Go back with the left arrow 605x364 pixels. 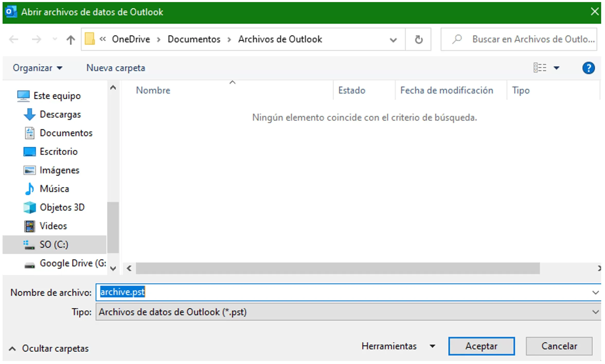[13, 39]
